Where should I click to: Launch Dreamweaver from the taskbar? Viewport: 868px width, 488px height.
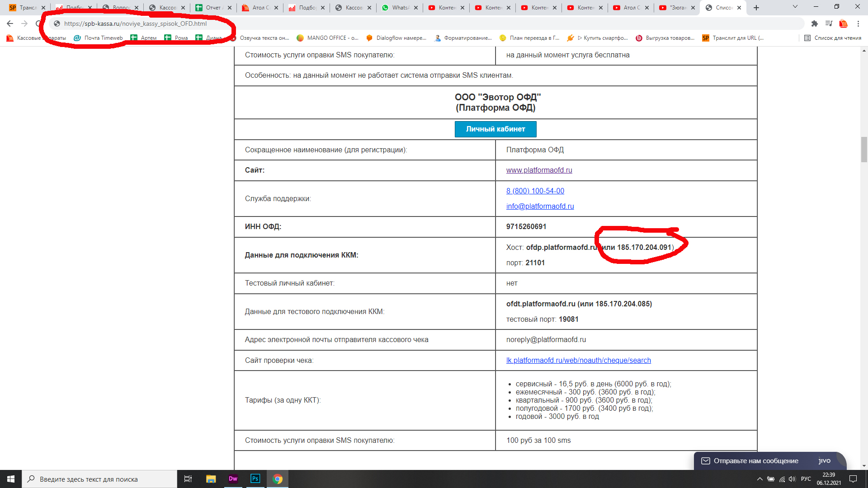click(x=233, y=479)
